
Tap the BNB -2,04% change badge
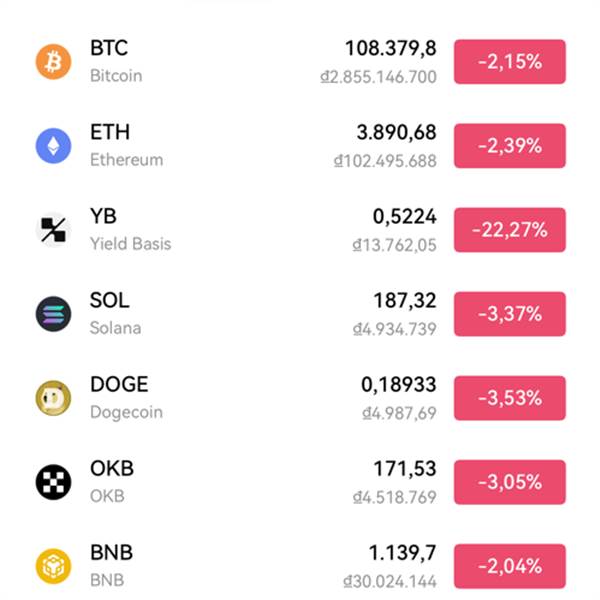tap(509, 566)
